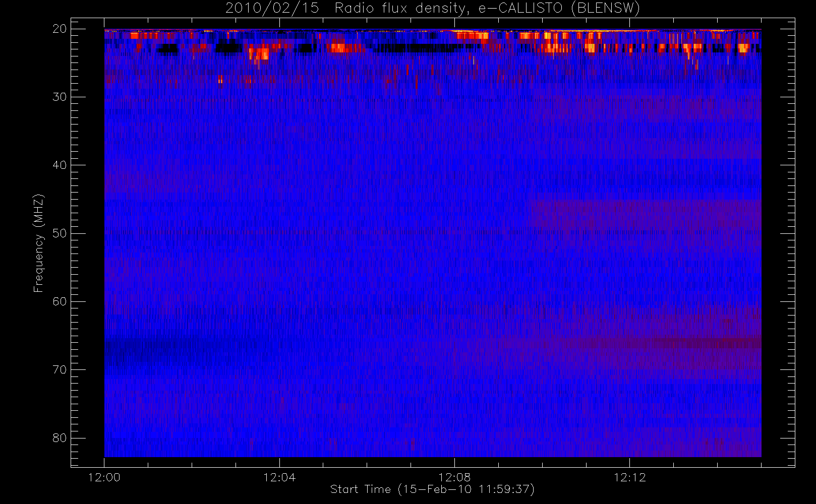The image size is (816, 504).
Task: Click the 12:00 time tick label
Action: tap(104, 477)
